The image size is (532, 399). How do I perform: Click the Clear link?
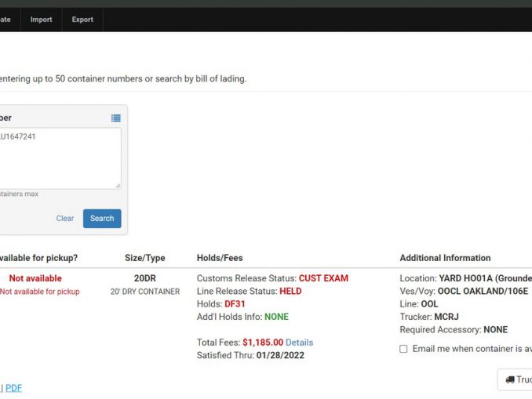click(x=65, y=219)
